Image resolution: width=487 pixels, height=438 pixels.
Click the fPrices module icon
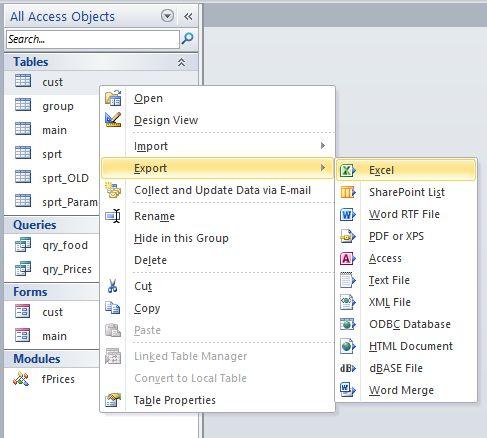point(21,379)
